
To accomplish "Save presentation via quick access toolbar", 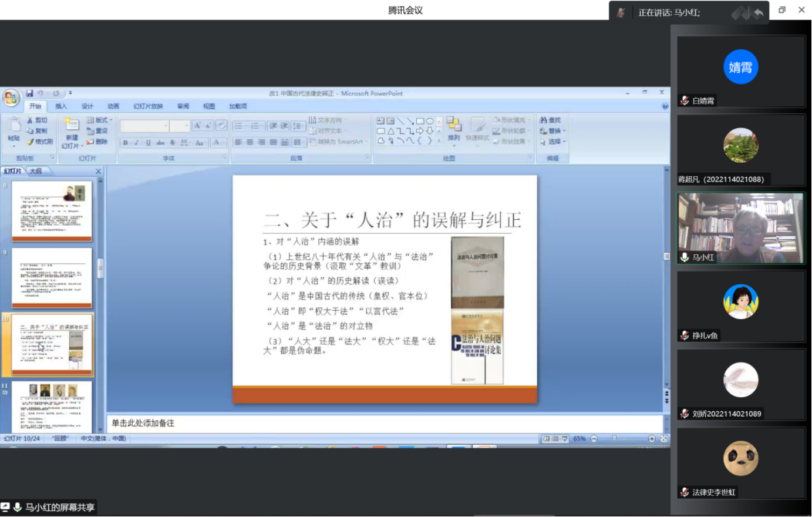I will 29,93.
